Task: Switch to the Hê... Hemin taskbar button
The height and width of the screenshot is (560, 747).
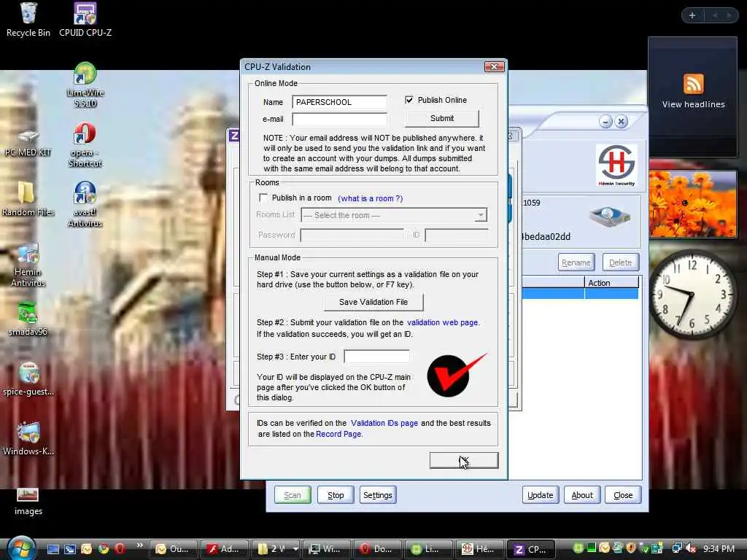Action: [479, 549]
